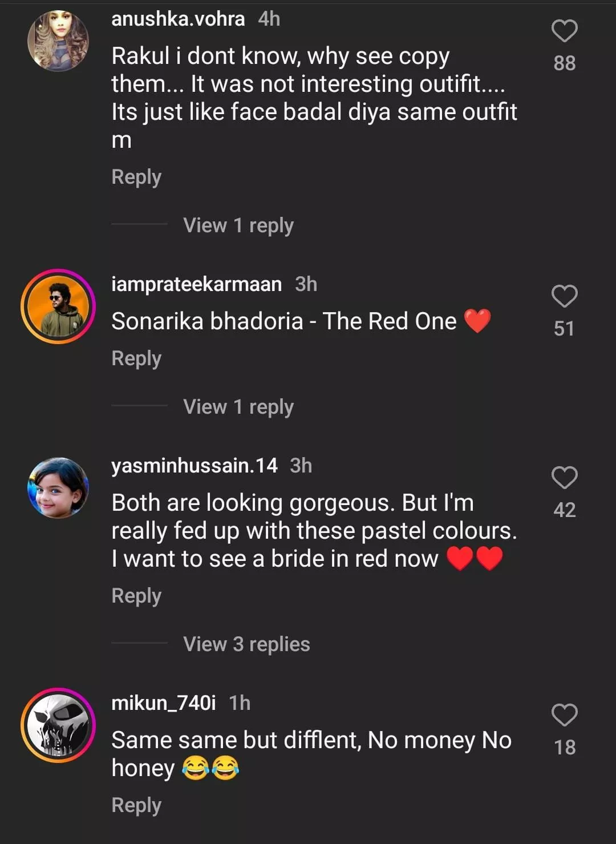616x844 pixels.
Task: Open yasminhussain.14's profile picture
Action: (58, 488)
